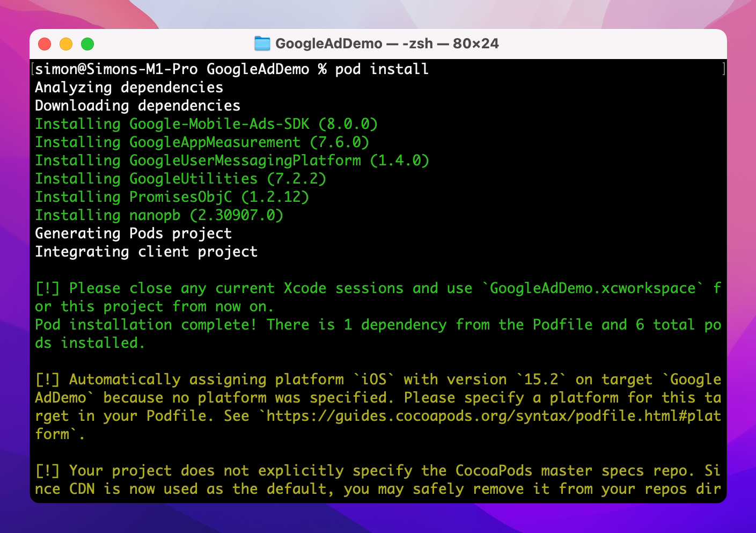This screenshot has height=533, width=756.
Task: Select the nanopb (2.30907.0) install line
Action: 159,215
